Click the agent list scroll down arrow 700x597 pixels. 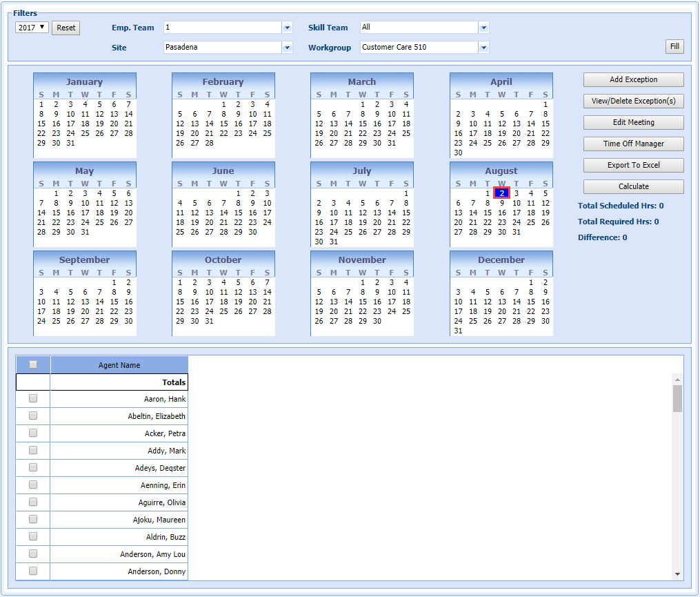(677, 574)
